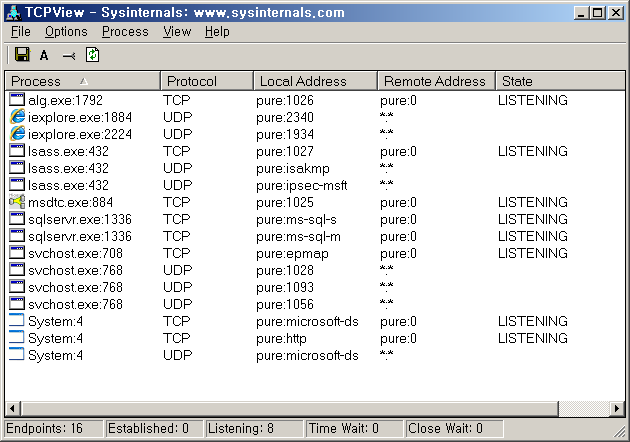The width and height of the screenshot is (630, 442).
Task: Click local address pure:1934
Action: coord(284,134)
